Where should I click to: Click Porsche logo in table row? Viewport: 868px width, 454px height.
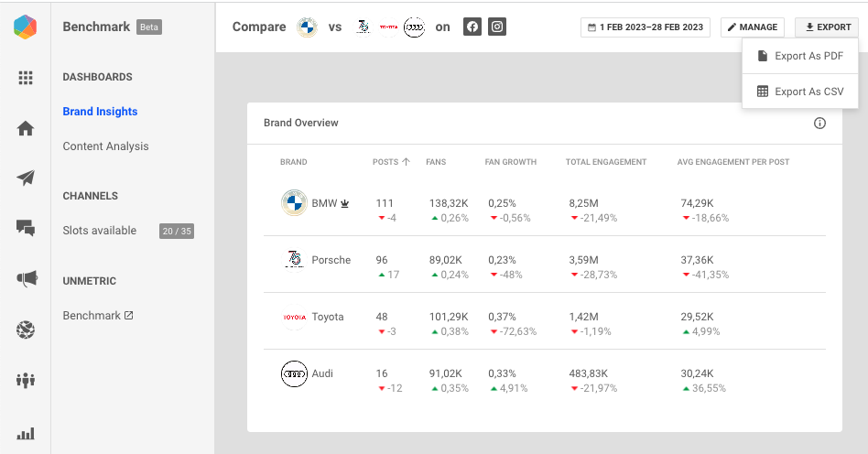(294, 260)
